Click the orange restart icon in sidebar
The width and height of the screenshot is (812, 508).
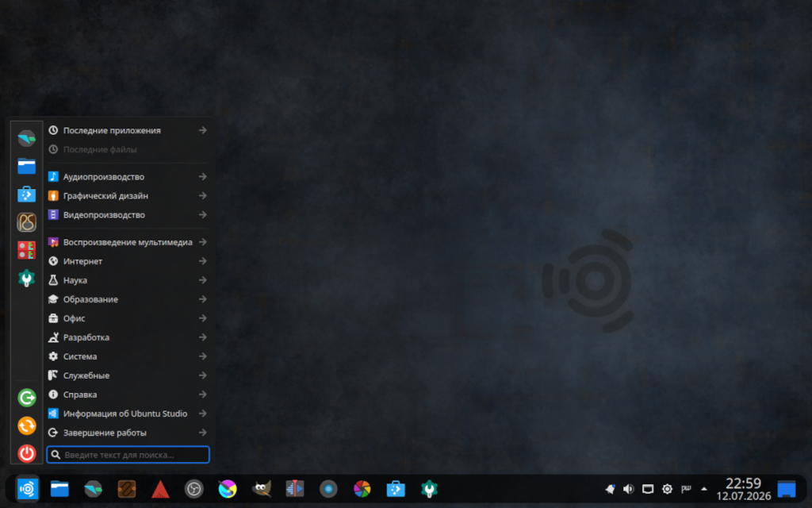coord(26,425)
